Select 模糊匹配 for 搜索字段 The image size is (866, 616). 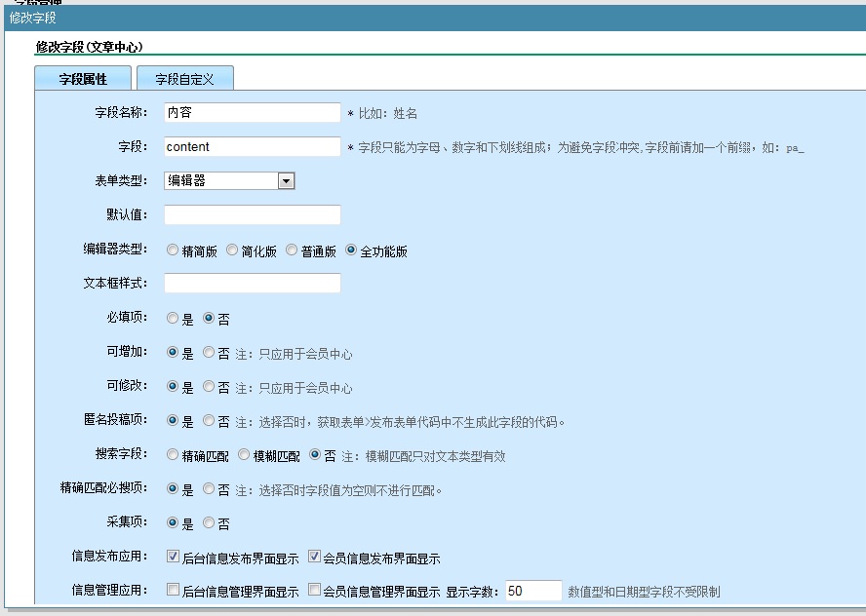point(245,455)
